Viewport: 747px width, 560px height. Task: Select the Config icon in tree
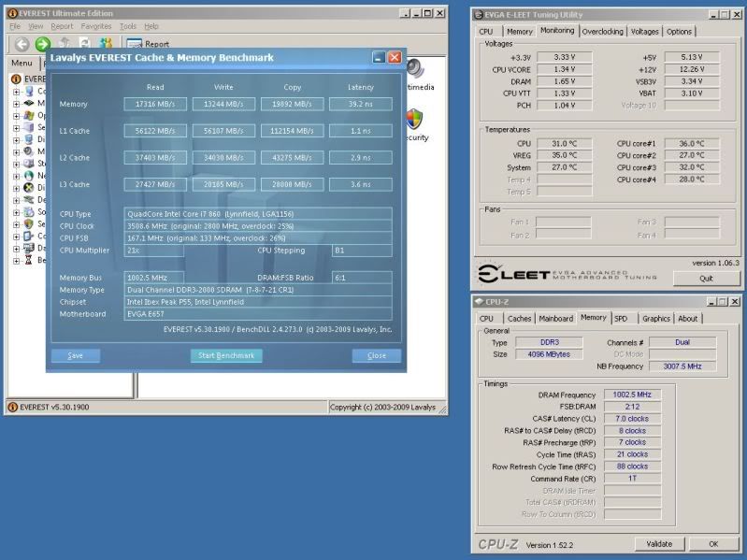pos(29,236)
